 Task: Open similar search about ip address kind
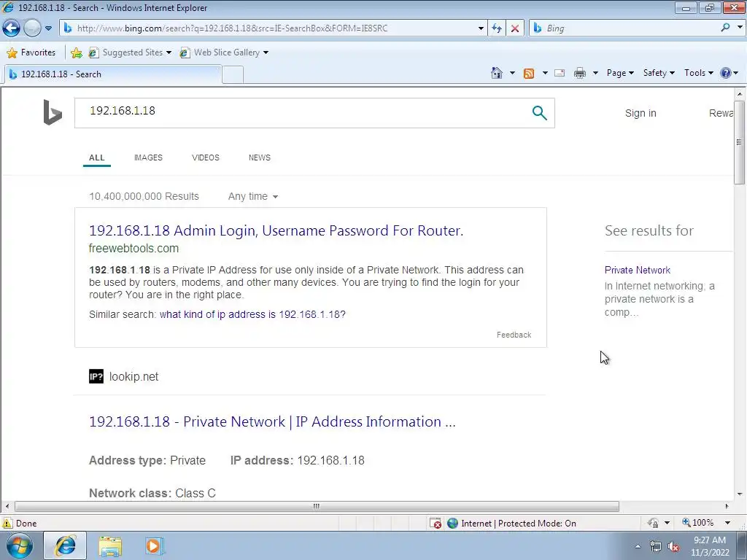252,314
